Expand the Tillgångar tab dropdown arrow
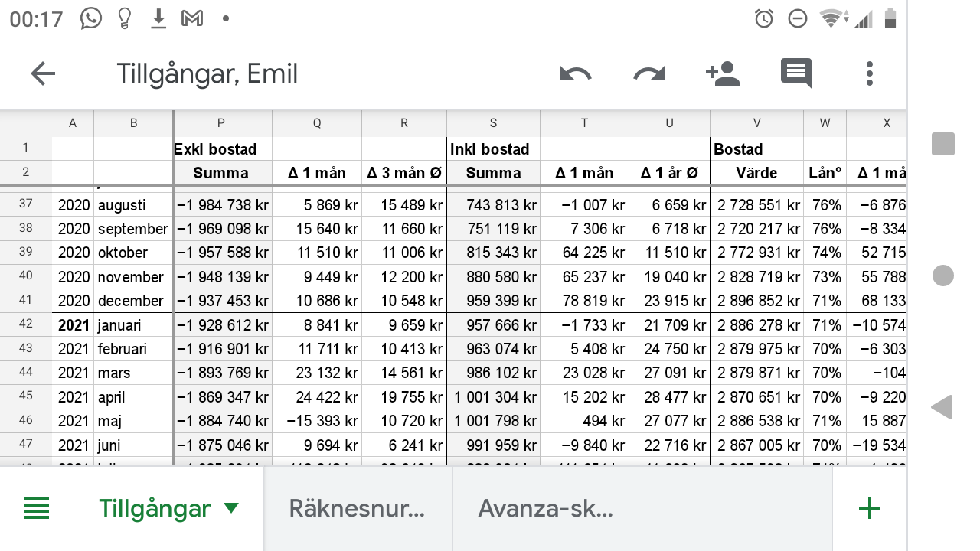This screenshot has height=551, width=980. point(230,508)
